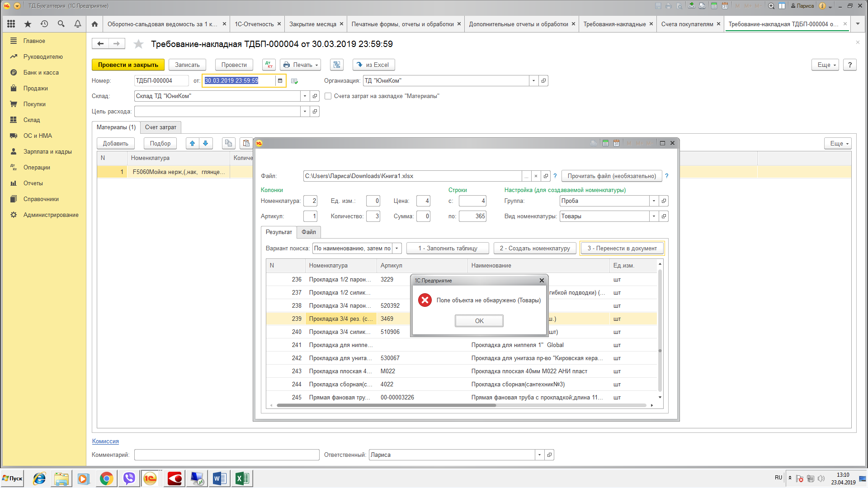Expand the Вариант поиска dropdown
868x488 pixels.
[397, 249]
